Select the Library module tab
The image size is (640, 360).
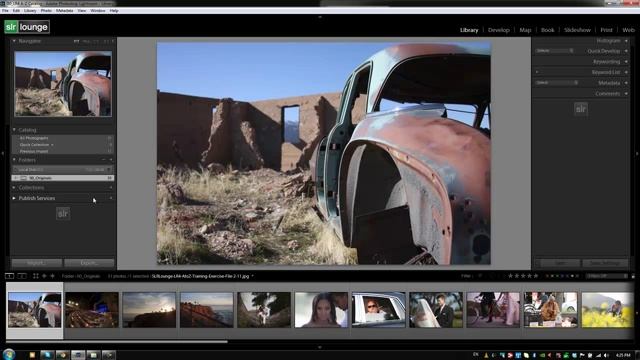coord(469,30)
